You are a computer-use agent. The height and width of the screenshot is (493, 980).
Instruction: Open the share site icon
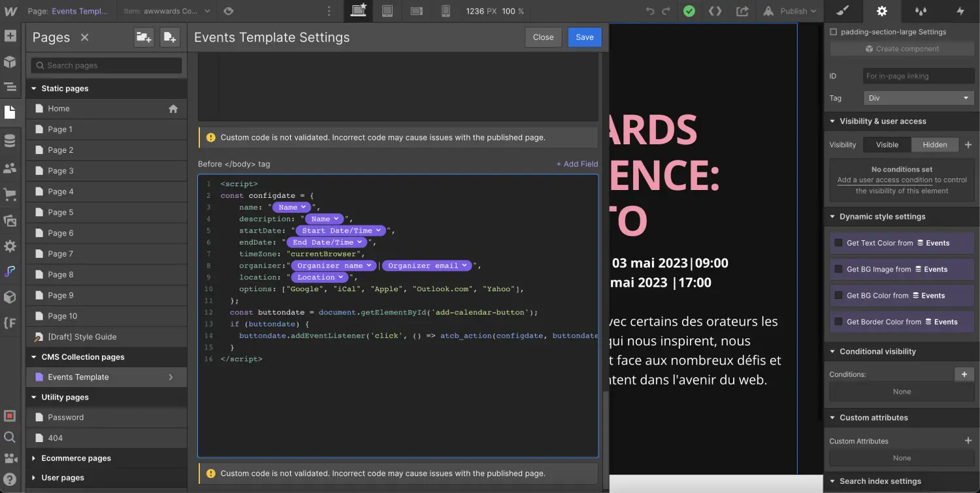click(742, 11)
